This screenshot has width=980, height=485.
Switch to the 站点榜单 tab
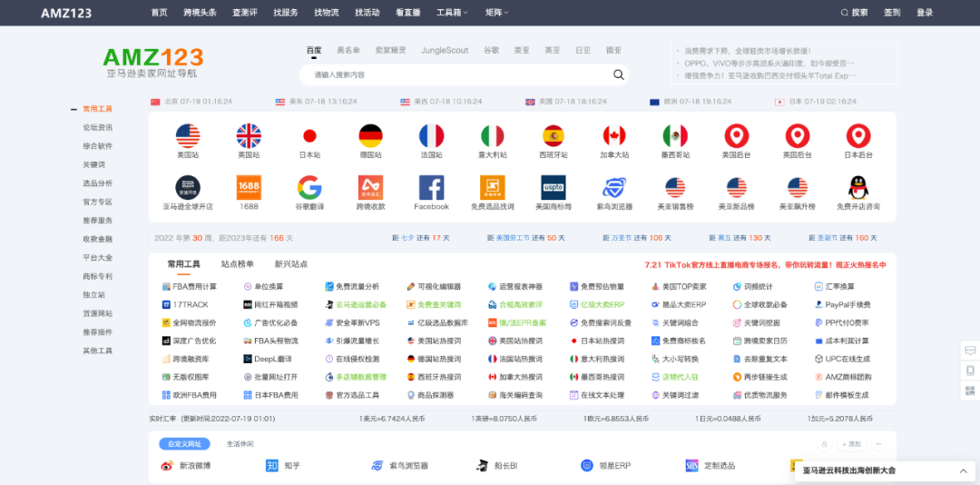[x=238, y=264]
